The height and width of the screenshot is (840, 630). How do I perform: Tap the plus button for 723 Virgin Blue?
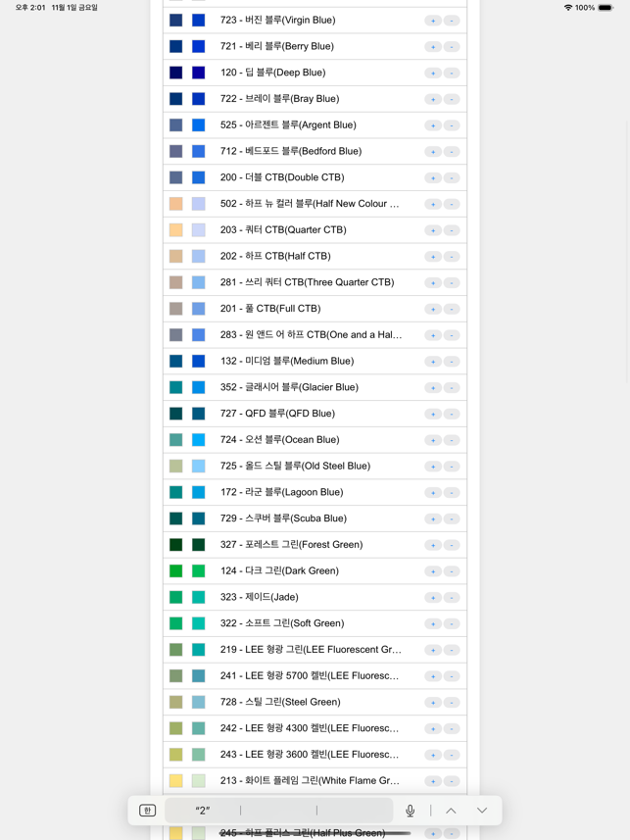click(433, 21)
